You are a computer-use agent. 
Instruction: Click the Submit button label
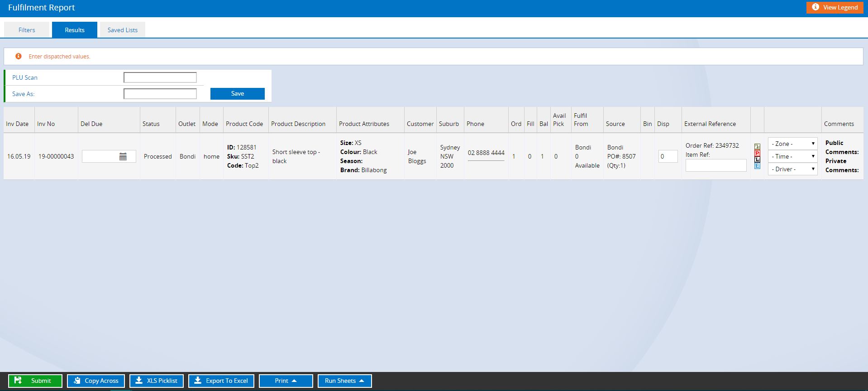pyautogui.click(x=41, y=381)
